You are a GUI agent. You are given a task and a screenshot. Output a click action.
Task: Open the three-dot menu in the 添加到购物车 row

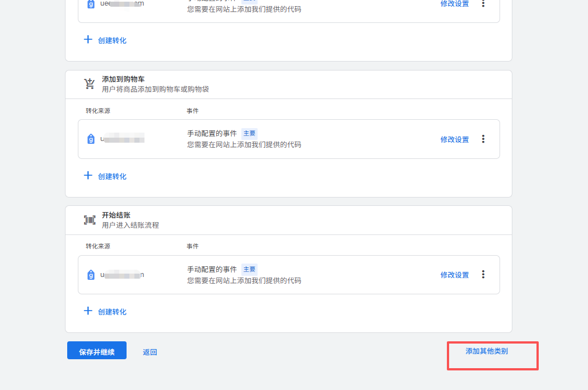click(483, 139)
